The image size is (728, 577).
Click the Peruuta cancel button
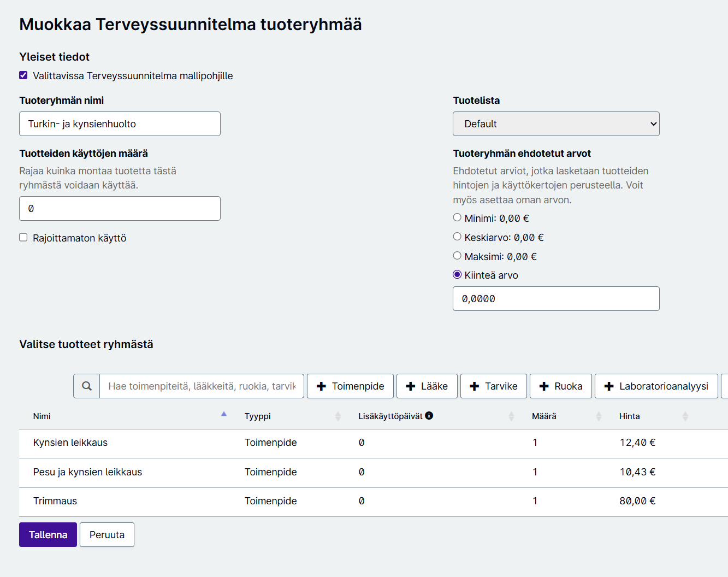(x=107, y=535)
